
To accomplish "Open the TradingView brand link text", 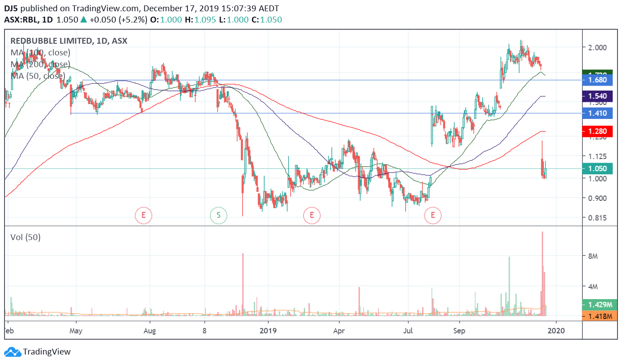I will click(47, 352).
